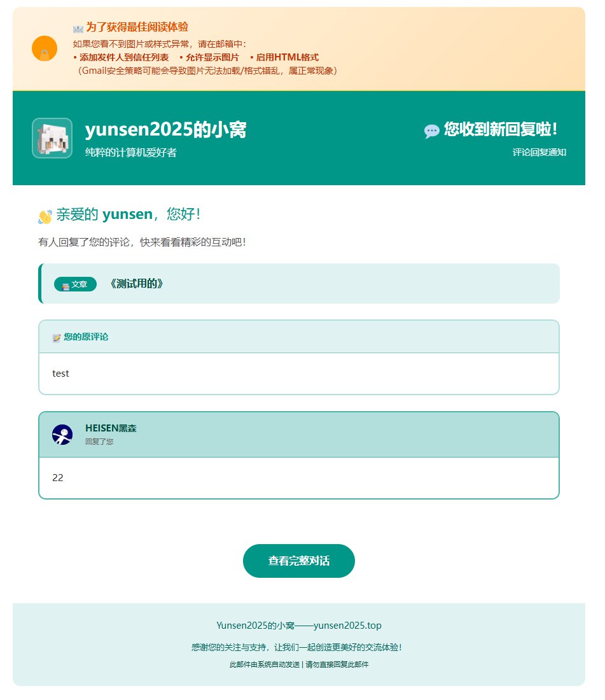Click the 回复了您 label under the commenter

click(99, 442)
